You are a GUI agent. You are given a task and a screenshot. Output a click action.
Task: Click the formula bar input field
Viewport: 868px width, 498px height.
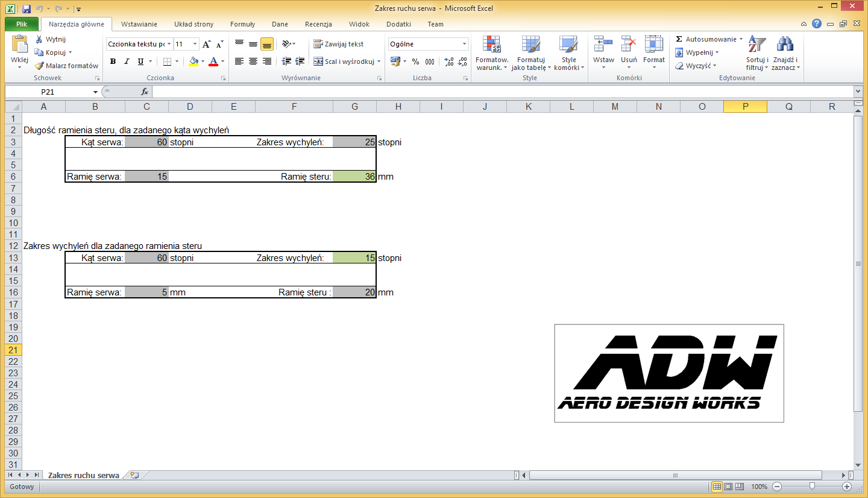500,92
